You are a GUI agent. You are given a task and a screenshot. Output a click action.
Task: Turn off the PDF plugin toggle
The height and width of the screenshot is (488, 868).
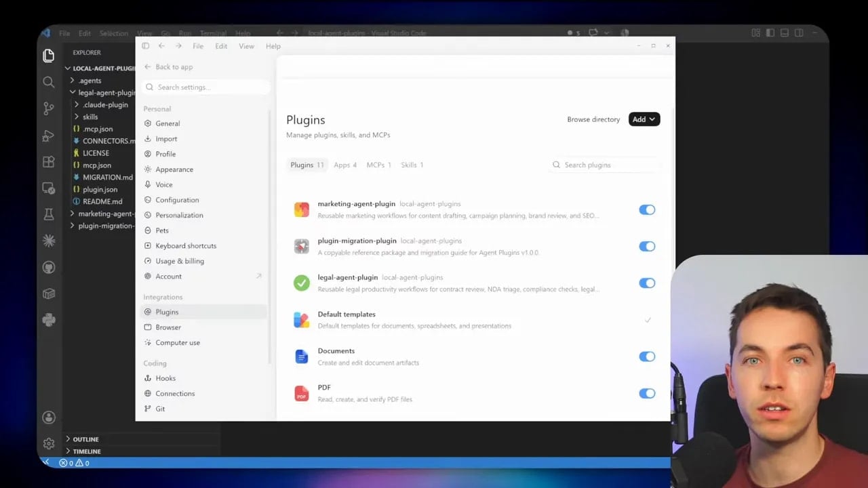coord(647,393)
